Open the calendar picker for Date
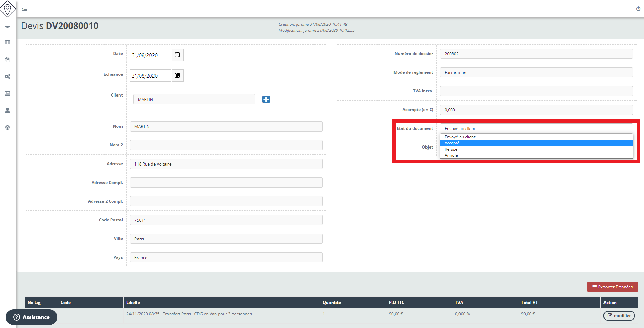Viewport: 644px width, 328px height. [x=177, y=55]
